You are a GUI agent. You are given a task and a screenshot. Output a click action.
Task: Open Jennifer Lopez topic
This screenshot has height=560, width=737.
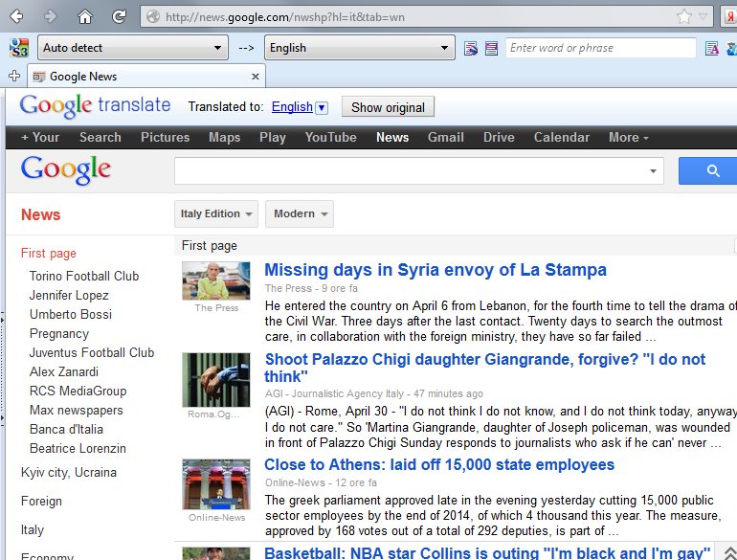69,295
